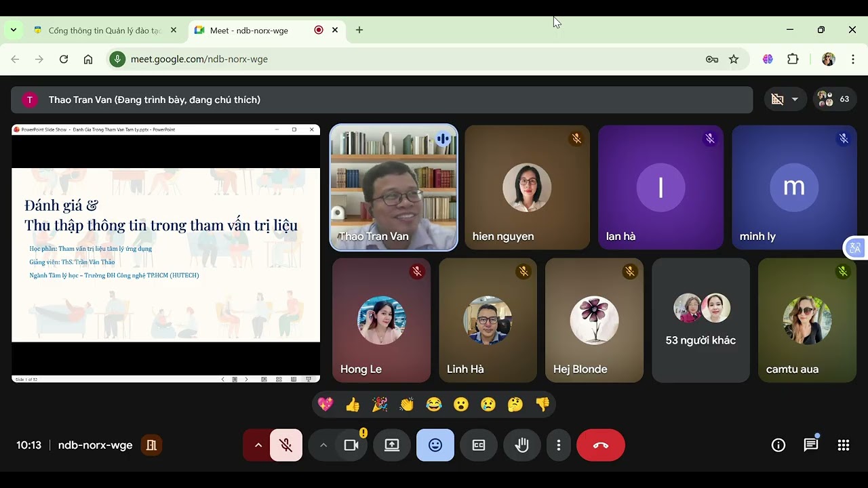Send surprised face reaction
Screen dimensions: 868x488
[x=461, y=405]
